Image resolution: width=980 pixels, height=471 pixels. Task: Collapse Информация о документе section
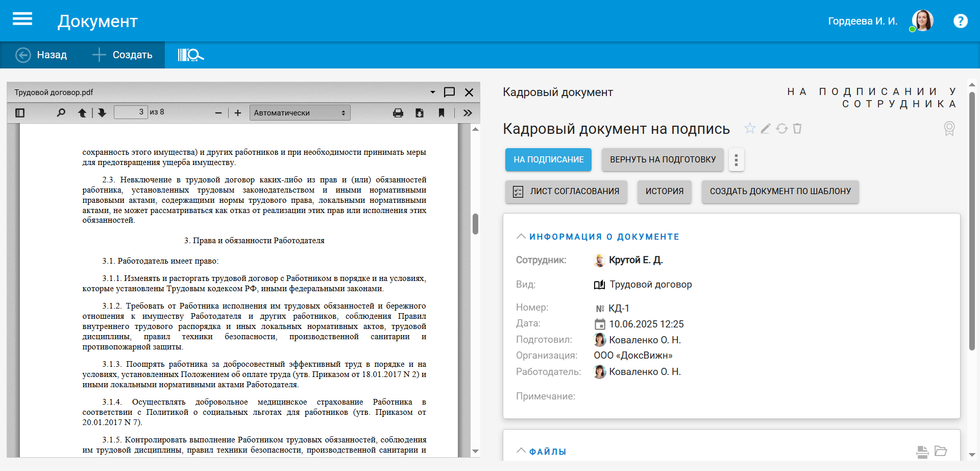point(521,237)
